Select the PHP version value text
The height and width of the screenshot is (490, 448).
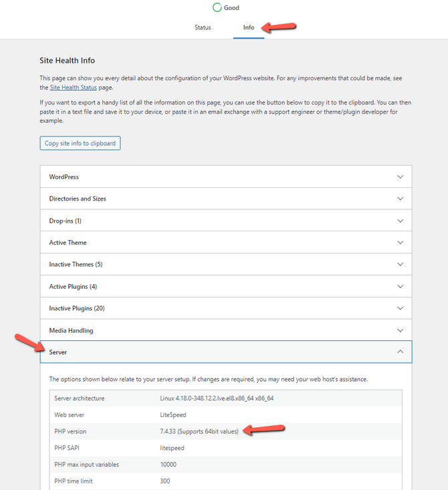199,431
